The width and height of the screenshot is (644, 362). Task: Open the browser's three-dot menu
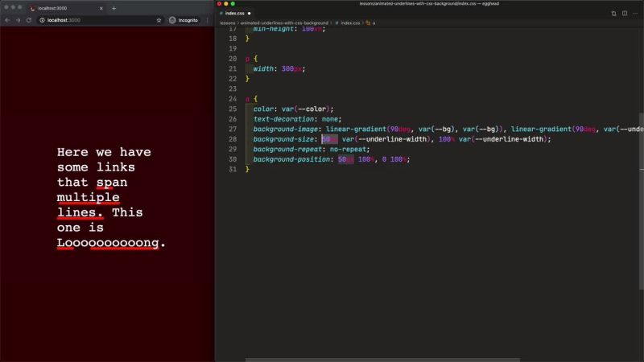pos(208,20)
